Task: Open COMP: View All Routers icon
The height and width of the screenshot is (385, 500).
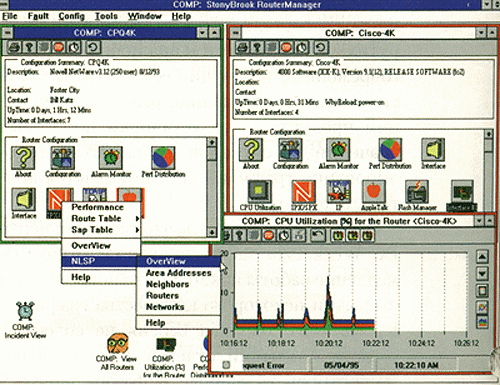Action: pyautogui.click(x=117, y=343)
